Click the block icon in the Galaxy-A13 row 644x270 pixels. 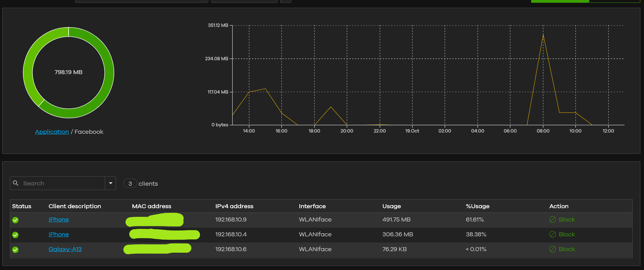point(552,249)
